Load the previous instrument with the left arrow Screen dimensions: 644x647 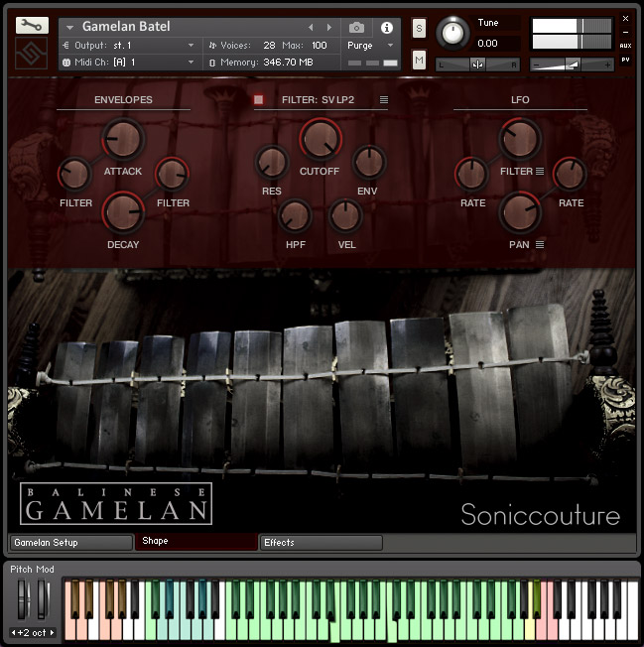(x=311, y=27)
